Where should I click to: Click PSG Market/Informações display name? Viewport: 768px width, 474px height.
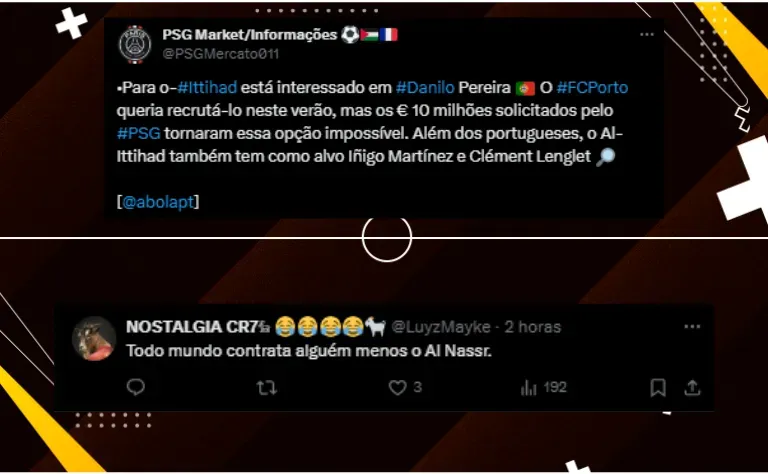point(250,34)
